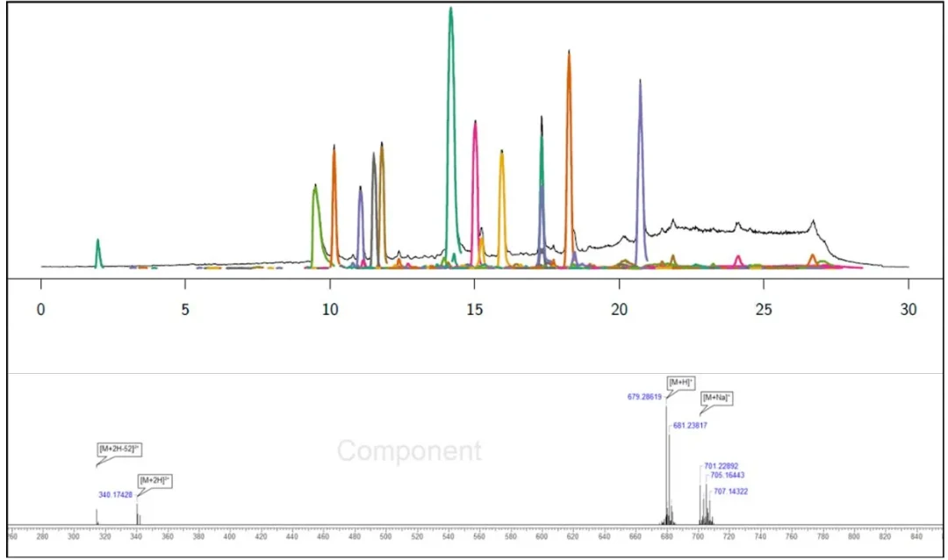Screen dimensions: 948x560
Task: Click the 840 tick on the m/z axis
Action: [916, 536]
